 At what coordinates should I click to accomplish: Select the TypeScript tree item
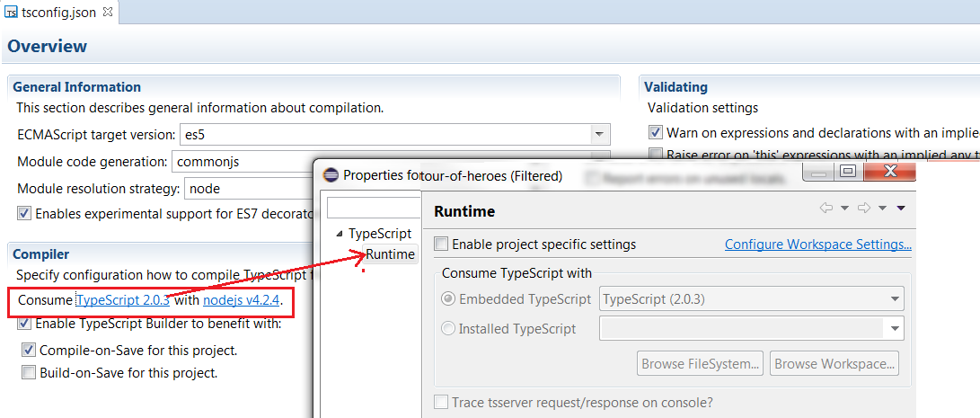(x=380, y=234)
